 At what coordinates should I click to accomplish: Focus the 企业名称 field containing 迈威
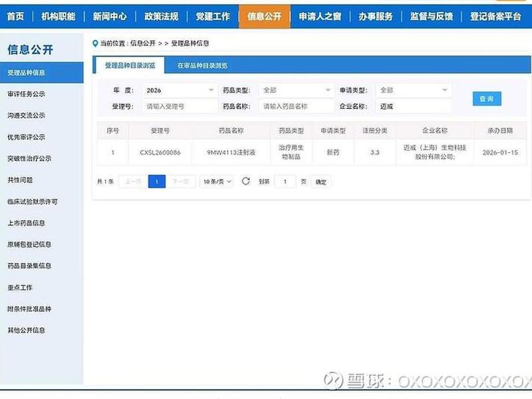click(x=414, y=106)
